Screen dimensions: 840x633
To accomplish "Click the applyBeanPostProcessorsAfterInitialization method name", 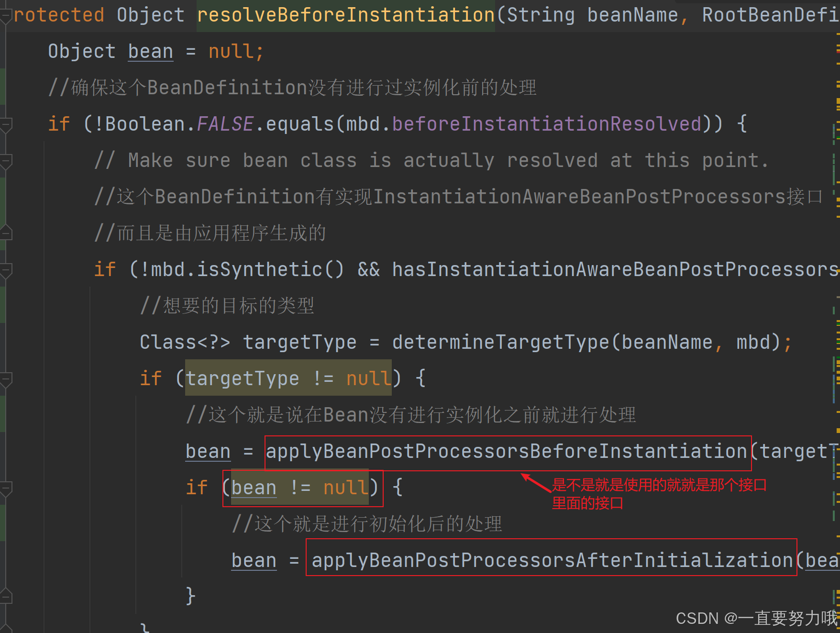I will (551, 560).
